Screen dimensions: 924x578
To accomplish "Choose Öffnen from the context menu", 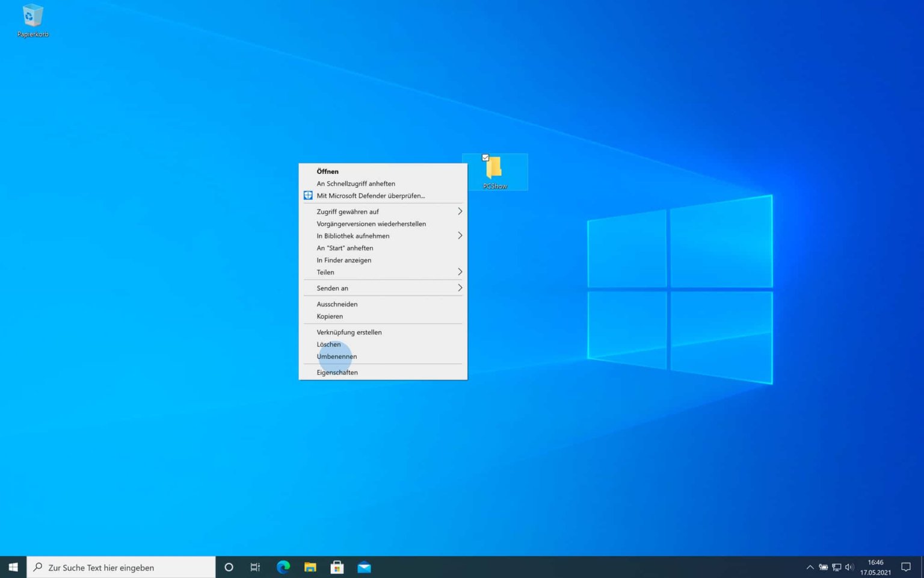I will tap(328, 171).
